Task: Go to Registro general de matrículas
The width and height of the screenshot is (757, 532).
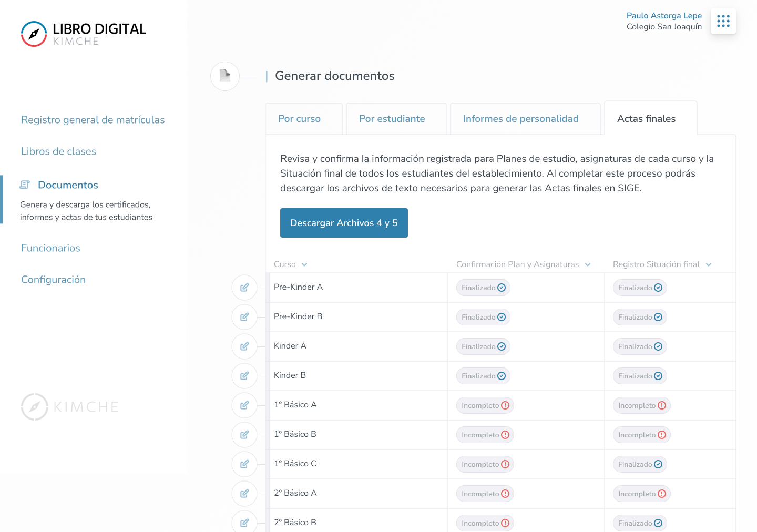Action: tap(93, 120)
